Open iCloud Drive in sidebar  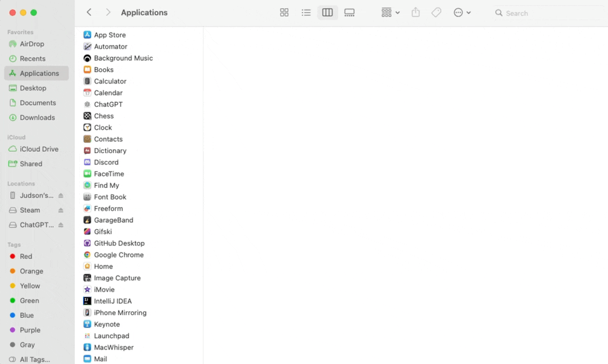(37, 149)
